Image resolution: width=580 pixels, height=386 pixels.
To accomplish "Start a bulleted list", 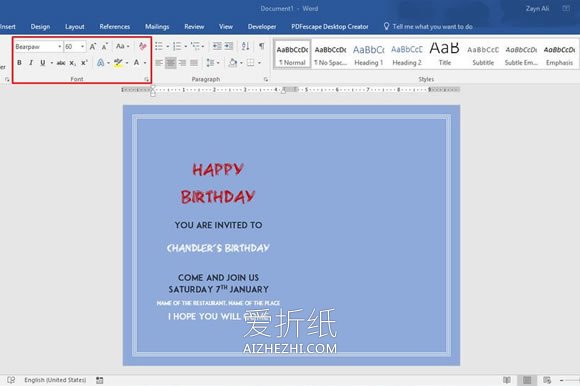I will coord(159,46).
